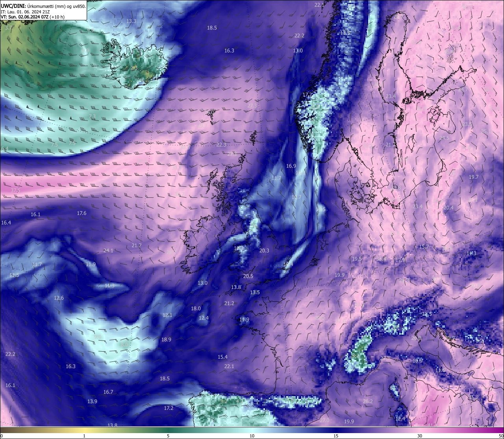This screenshot has width=504, height=439.
Task: Click the 37.5 value at left edge
Action: (x=15, y=190)
